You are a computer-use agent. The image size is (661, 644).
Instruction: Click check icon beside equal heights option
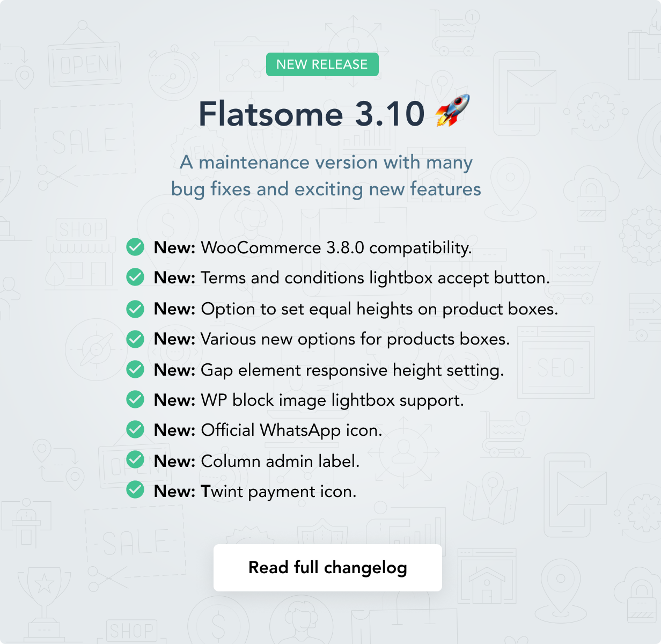tap(135, 309)
